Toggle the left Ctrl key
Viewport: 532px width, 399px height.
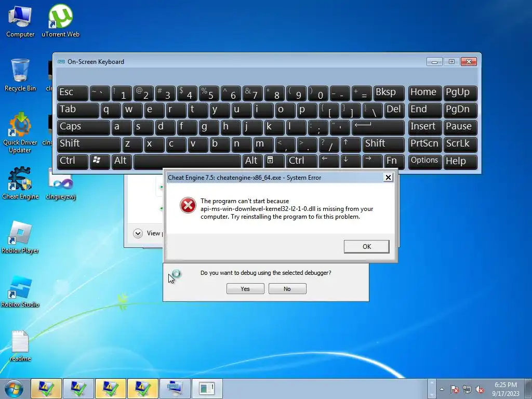(x=73, y=162)
